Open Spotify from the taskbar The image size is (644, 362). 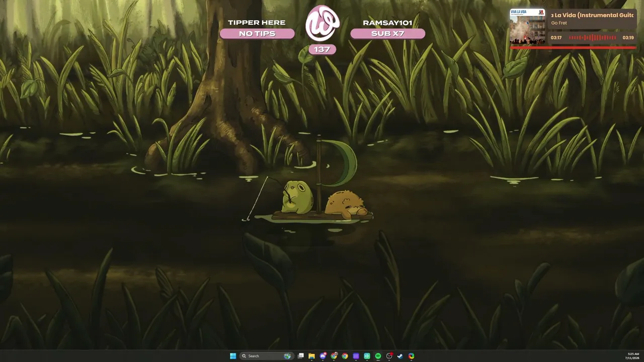[378, 356]
